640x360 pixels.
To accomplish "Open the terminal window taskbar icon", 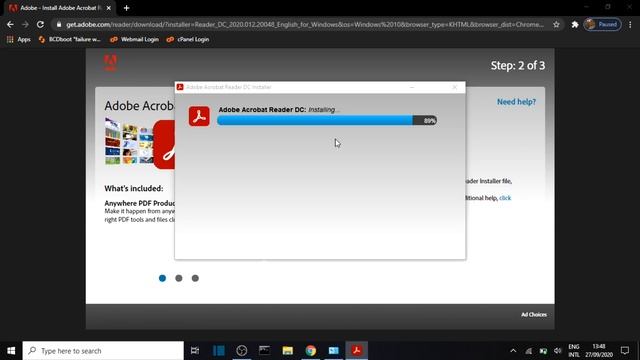I will point(264,351).
